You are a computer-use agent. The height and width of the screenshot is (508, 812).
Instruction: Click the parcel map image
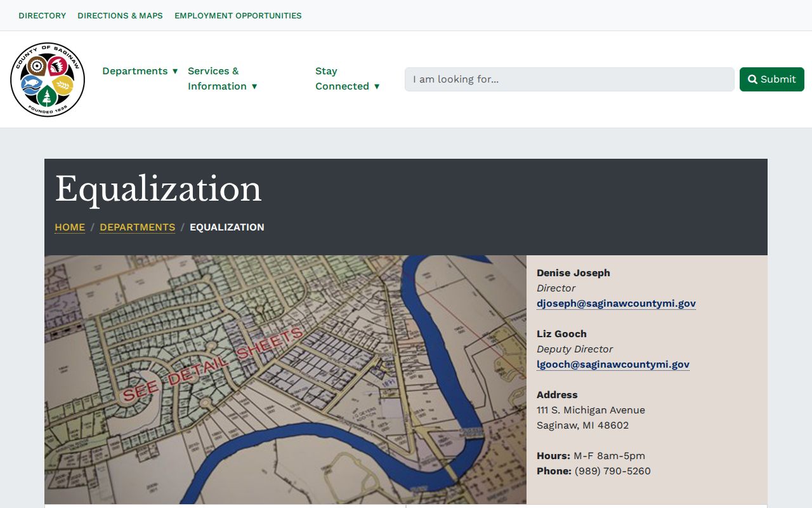[285, 380]
